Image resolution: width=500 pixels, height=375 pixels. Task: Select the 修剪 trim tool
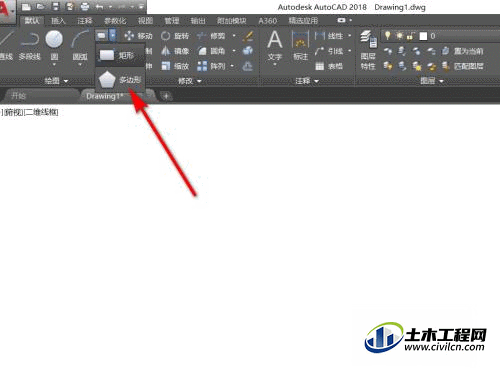point(211,36)
